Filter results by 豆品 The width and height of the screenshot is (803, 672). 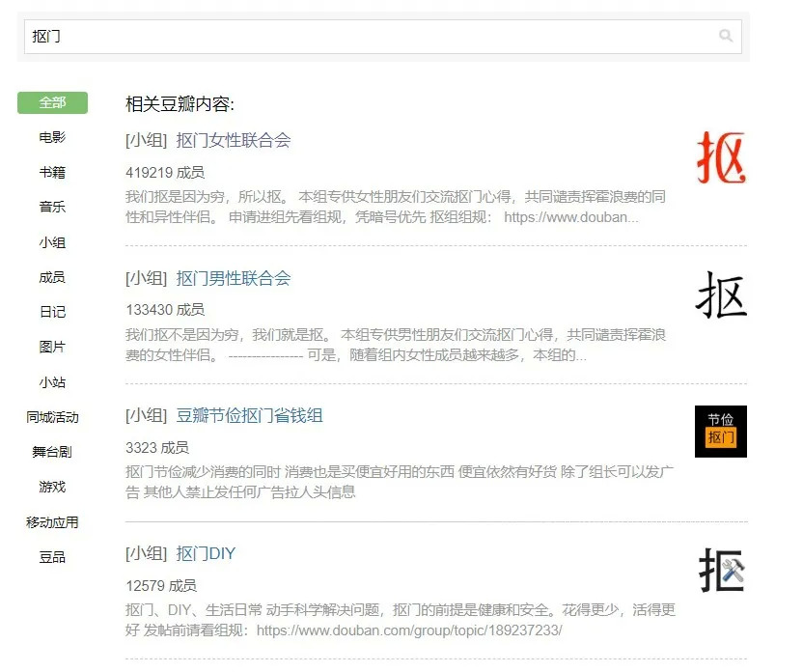pos(52,557)
